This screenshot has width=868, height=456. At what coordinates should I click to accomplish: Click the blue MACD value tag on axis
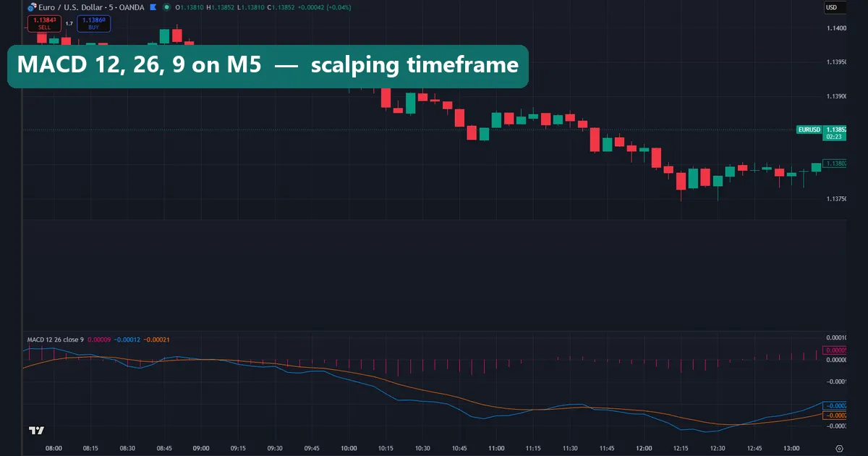(835, 406)
